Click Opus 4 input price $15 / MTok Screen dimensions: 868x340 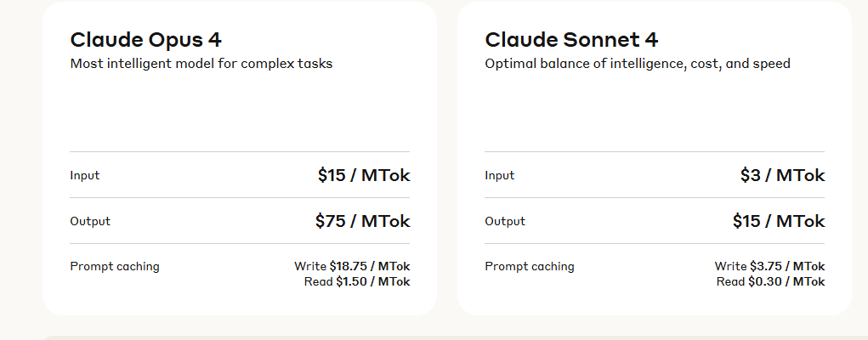point(364,176)
